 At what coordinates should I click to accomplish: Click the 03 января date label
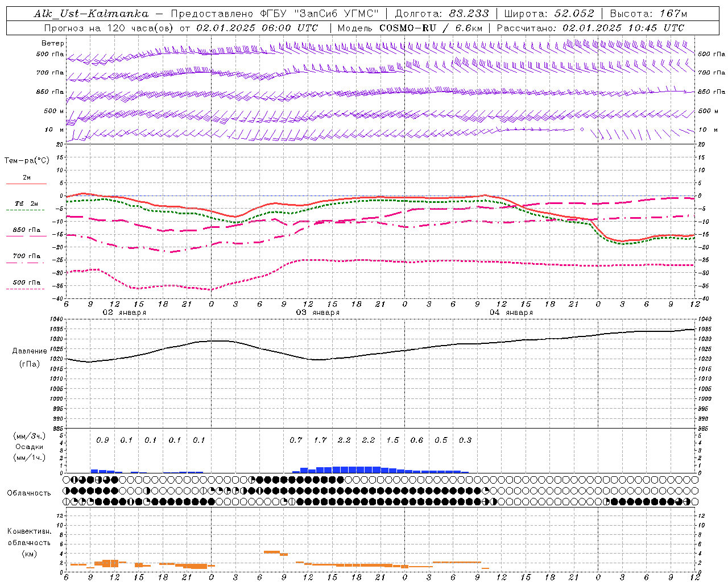(x=317, y=313)
